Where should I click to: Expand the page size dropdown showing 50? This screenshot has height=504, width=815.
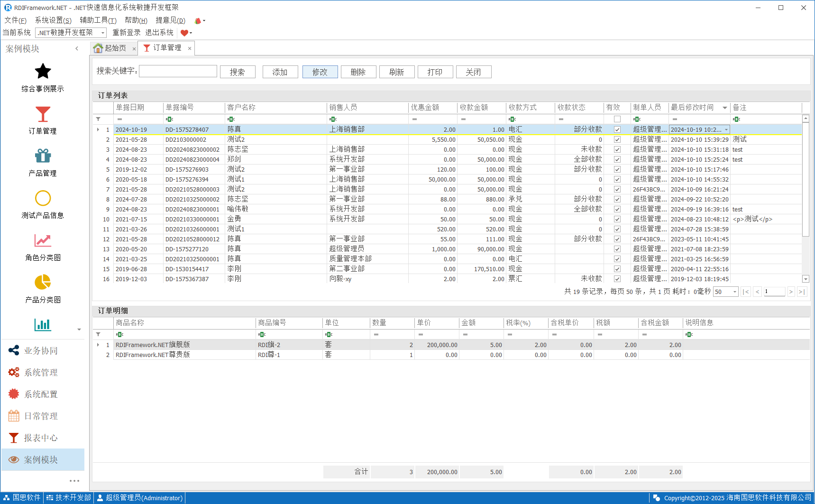[734, 292]
